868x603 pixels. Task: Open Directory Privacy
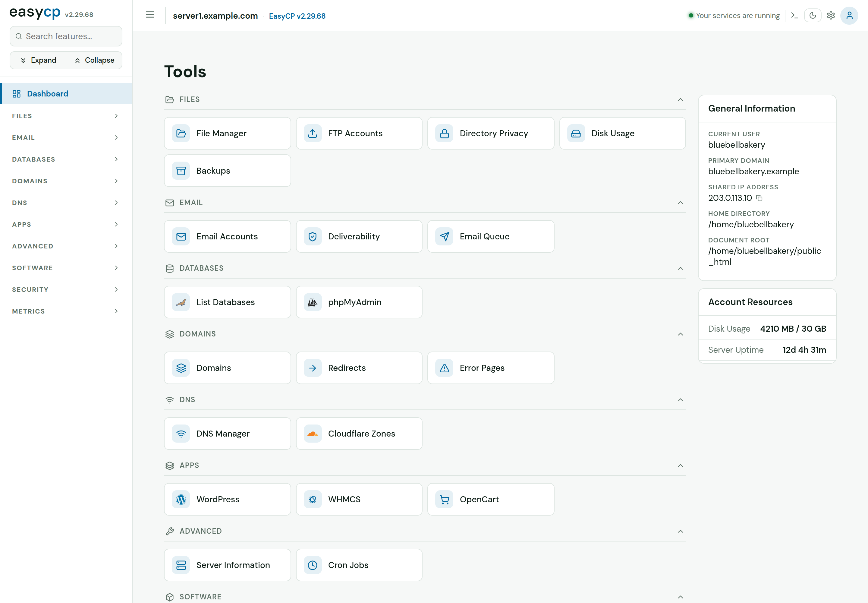click(x=491, y=133)
